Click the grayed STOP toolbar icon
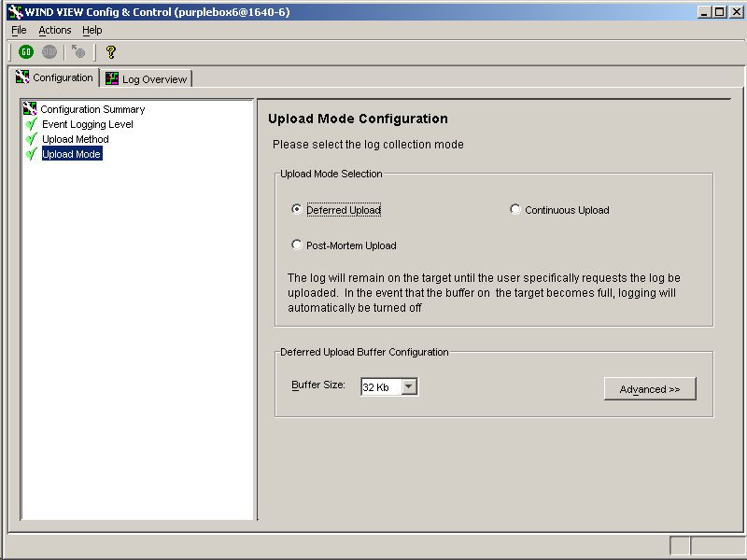The height and width of the screenshot is (560, 747). [49, 52]
